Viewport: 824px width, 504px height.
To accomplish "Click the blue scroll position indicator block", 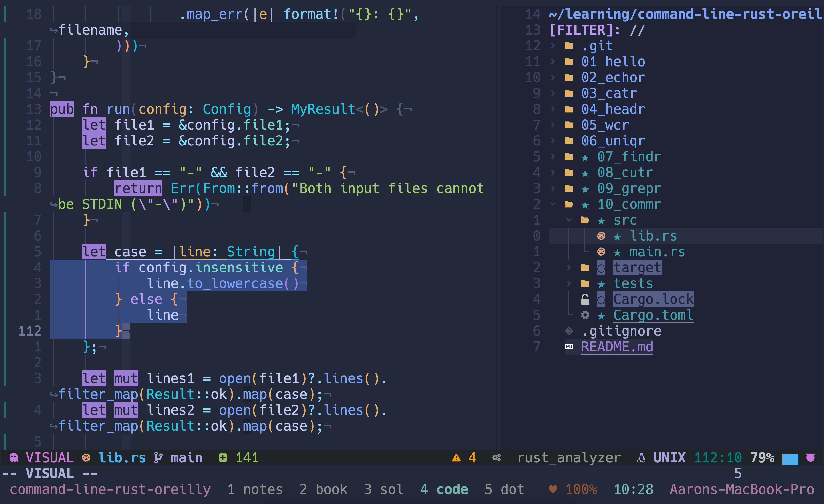I will coord(790,459).
